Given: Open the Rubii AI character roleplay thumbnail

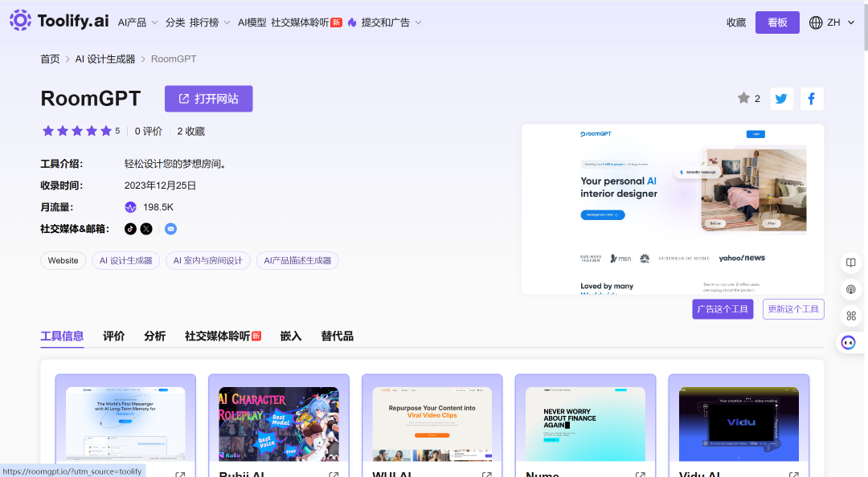Looking at the screenshot, I should [278, 424].
